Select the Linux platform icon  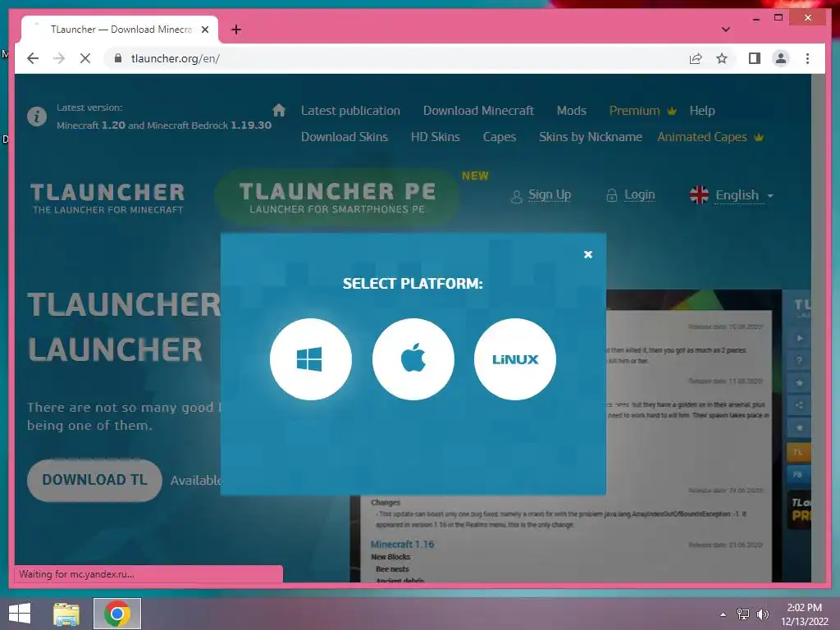(515, 359)
